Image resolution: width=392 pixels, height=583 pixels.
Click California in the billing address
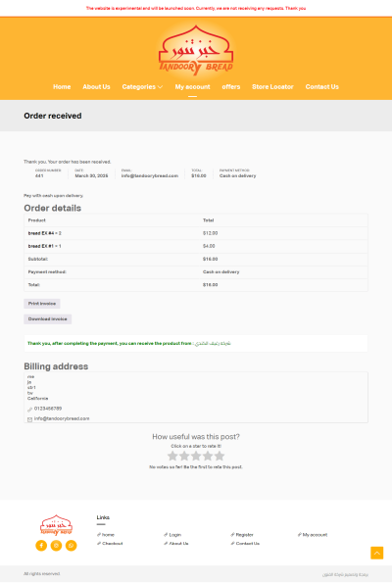click(x=37, y=398)
